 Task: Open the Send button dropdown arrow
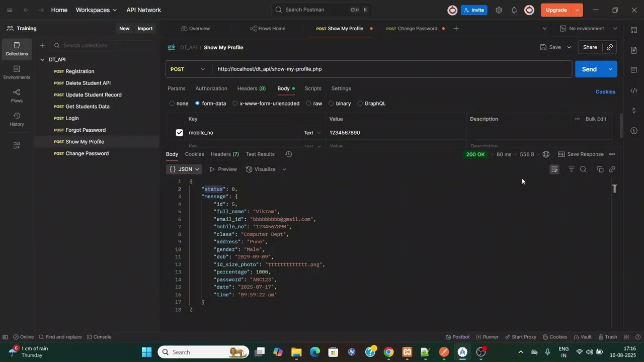[x=610, y=69]
